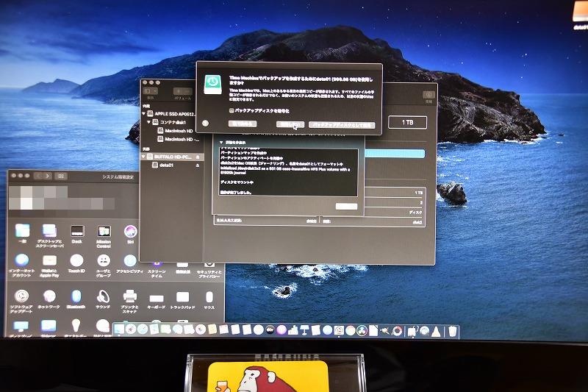Enable バックアップディスクを暗号化 checkbox
The image size is (588, 392).
click(232, 110)
